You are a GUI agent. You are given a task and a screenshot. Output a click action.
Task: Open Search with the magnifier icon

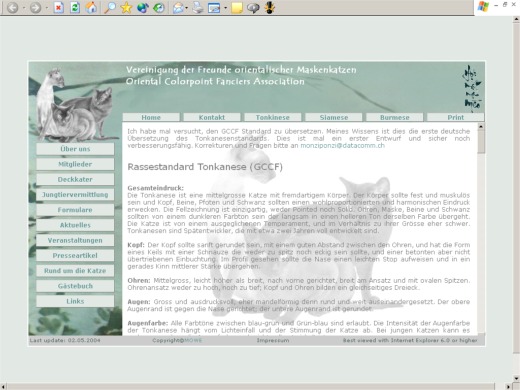click(x=109, y=7)
